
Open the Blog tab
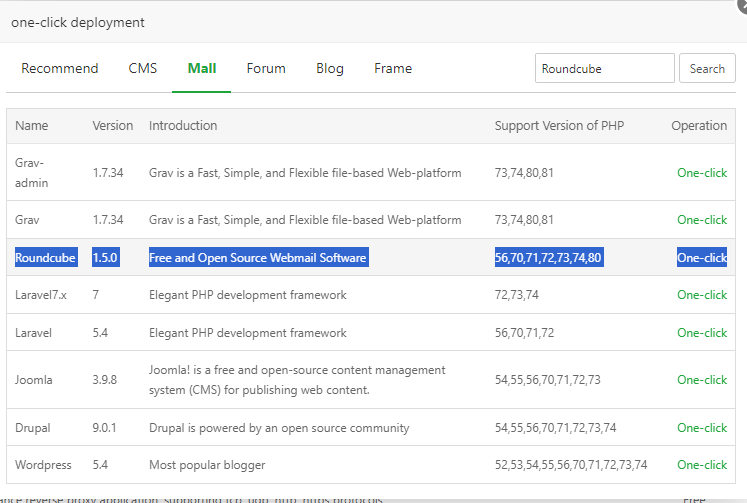(330, 69)
